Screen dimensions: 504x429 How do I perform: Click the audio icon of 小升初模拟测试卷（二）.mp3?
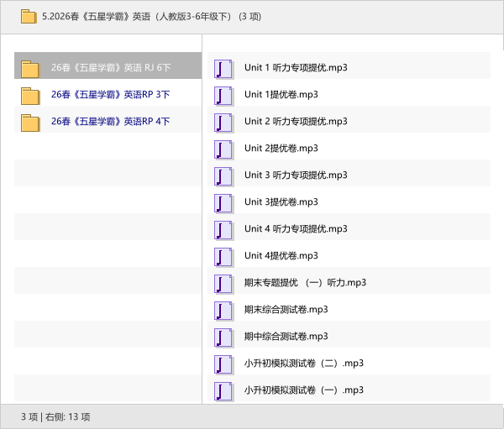tap(223, 364)
